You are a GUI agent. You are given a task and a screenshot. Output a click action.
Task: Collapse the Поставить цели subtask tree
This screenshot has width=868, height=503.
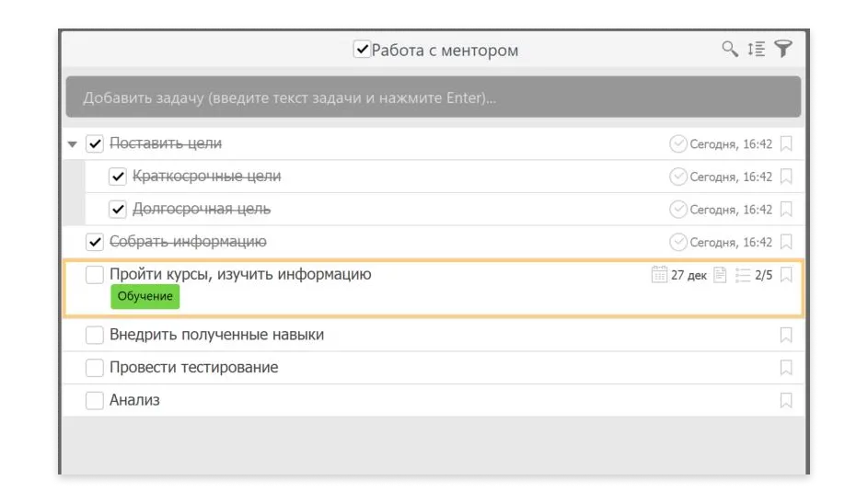(x=73, y=144)
